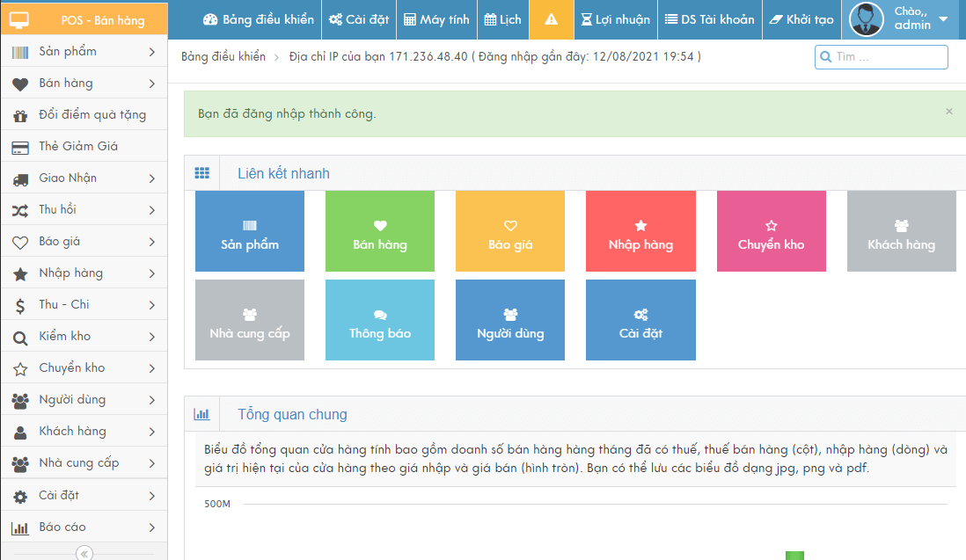Open DS Tài khoản in top navigation
The width and height of the screenshot is (966, 560).
coord(710,19)
